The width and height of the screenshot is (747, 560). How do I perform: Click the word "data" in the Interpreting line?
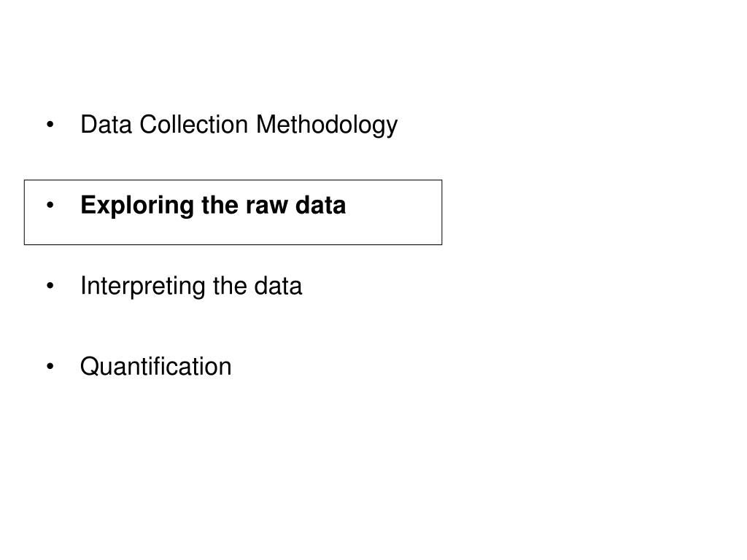278,287
